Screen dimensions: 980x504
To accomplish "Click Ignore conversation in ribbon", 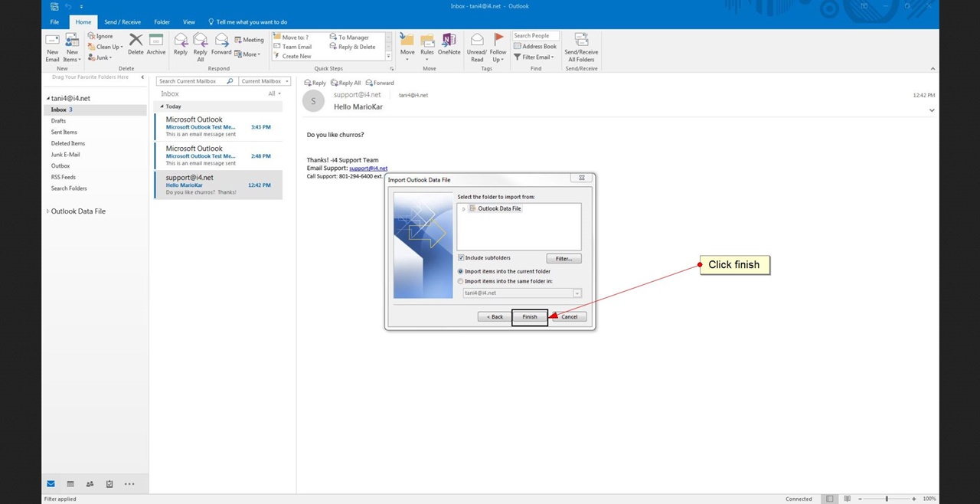I will (100, 36).
